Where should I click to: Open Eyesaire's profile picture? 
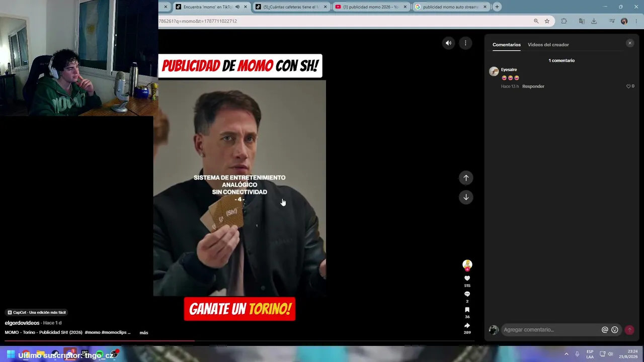point(494,71)
